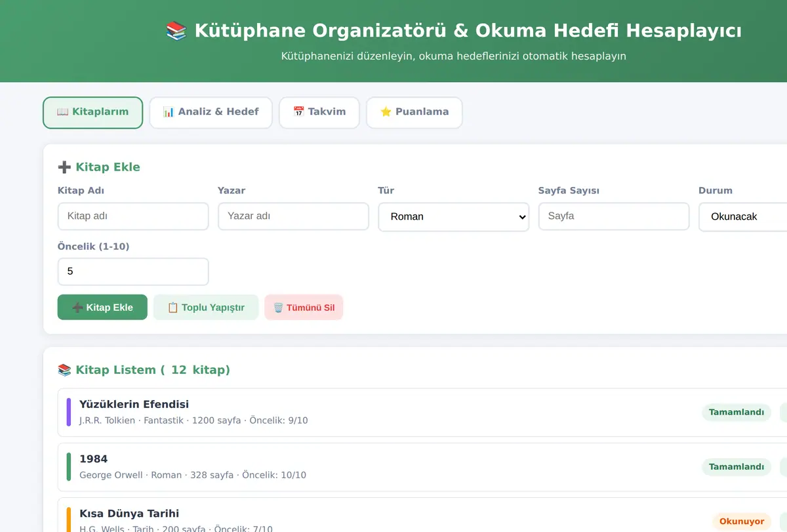
Task: Open the Kitaplarım tab
Action: click(92, 112)
